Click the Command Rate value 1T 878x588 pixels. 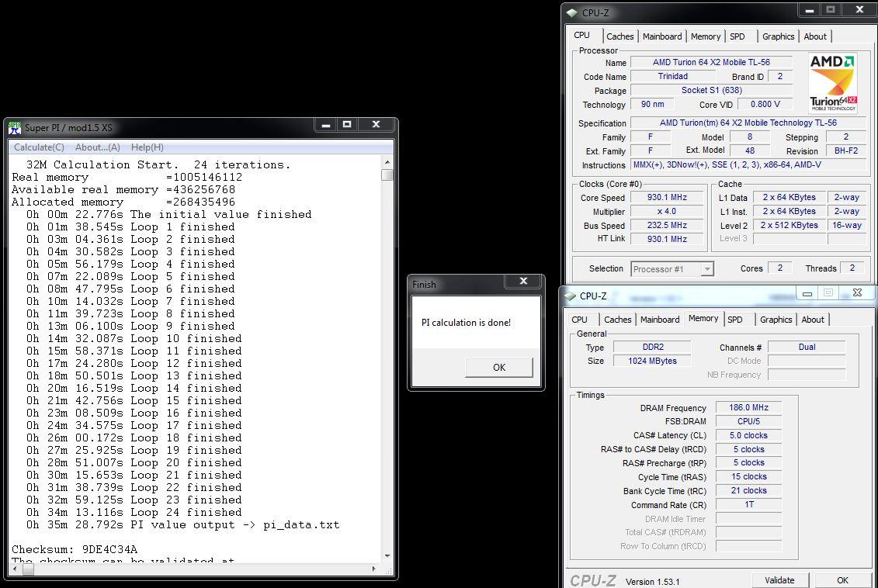click(748, 505)
